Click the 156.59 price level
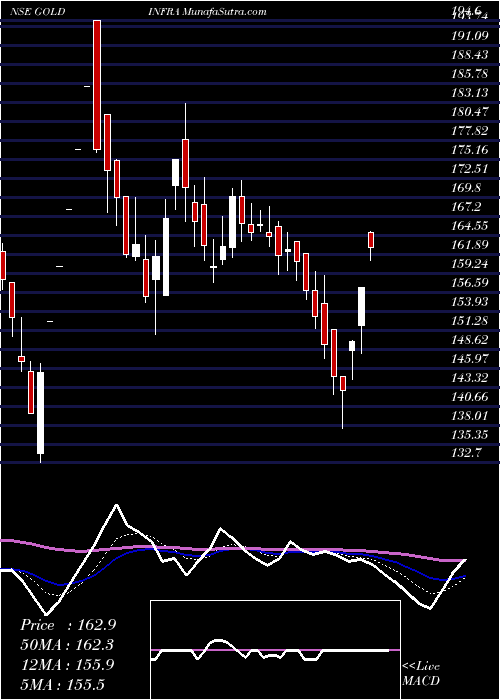 tap(469, 283)
